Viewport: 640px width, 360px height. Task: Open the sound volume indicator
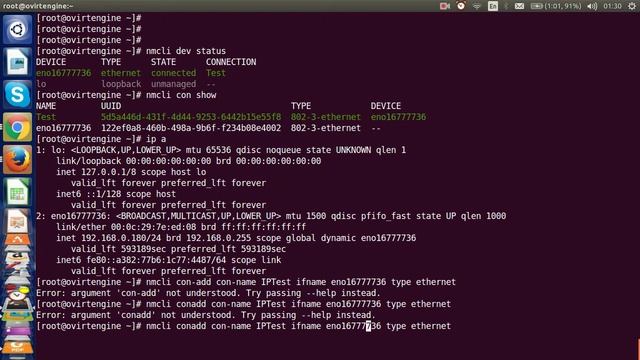(x=592, y=6)
